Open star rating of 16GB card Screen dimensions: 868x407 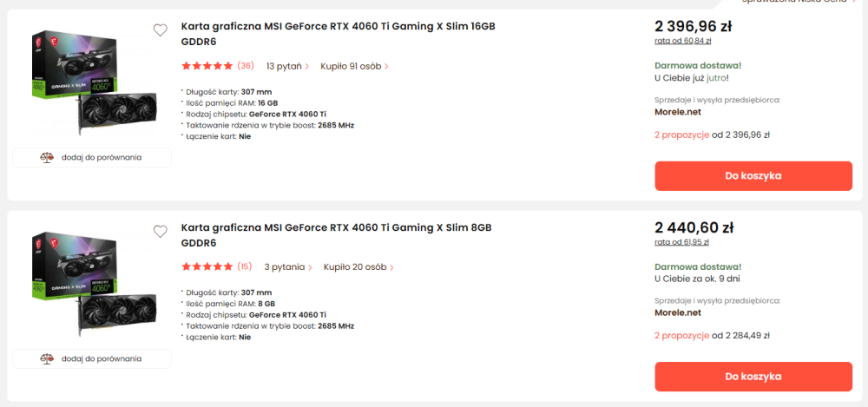point(207,66)
